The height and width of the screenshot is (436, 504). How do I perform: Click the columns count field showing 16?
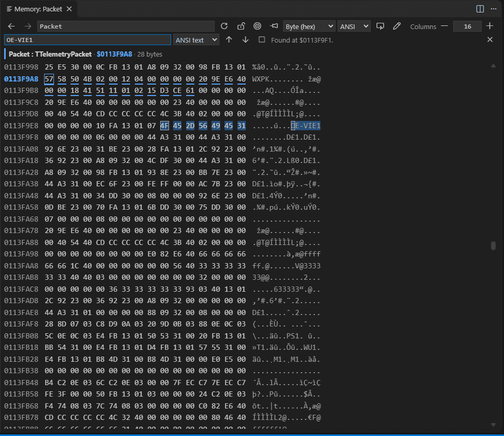click(467, 26)
